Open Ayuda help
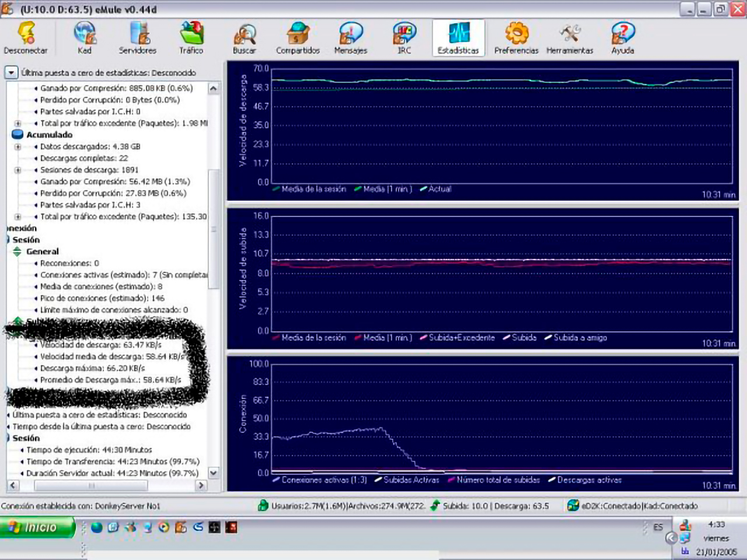The height and width of the screenshot is (560, 747). (623, 38)
